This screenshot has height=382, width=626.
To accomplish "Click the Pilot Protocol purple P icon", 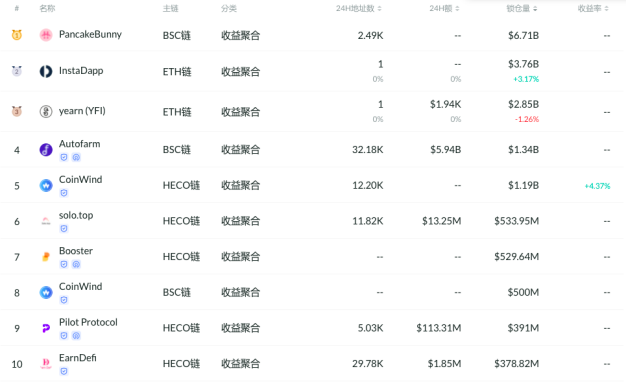I will pyautogui.click(x=46, y=328).
